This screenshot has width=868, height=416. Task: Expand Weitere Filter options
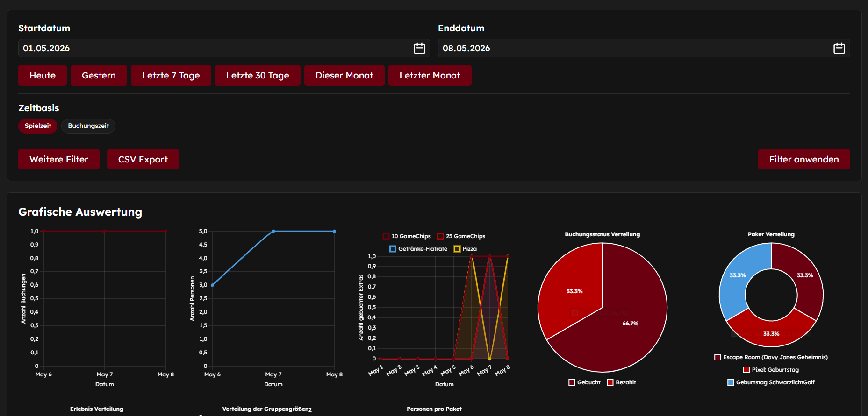point(59,159)
